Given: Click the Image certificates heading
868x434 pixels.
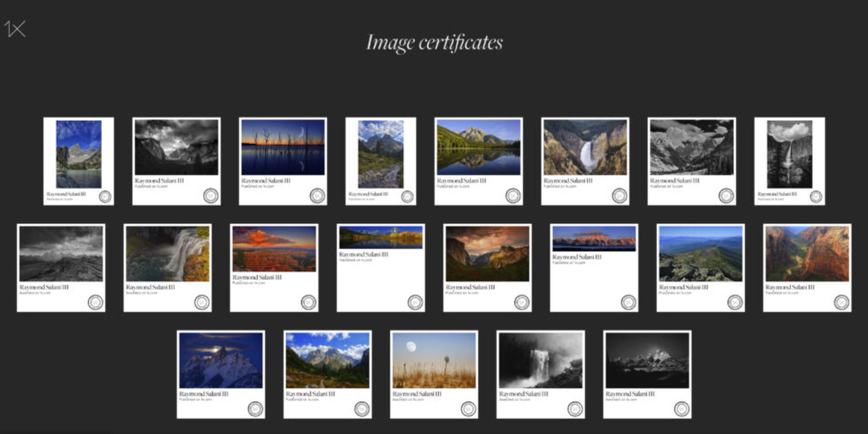Looking at the screenshot, I should tap(434, 43).
